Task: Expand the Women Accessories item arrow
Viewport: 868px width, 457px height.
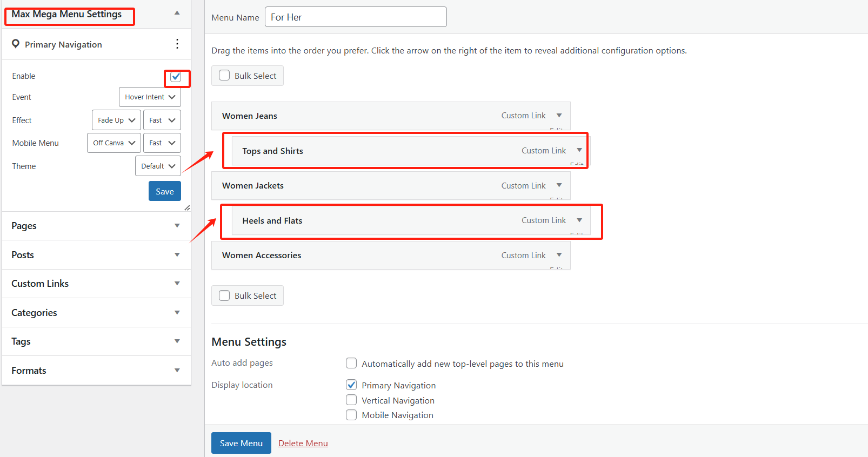Action: pyautogui.click(x=559, y=255)
